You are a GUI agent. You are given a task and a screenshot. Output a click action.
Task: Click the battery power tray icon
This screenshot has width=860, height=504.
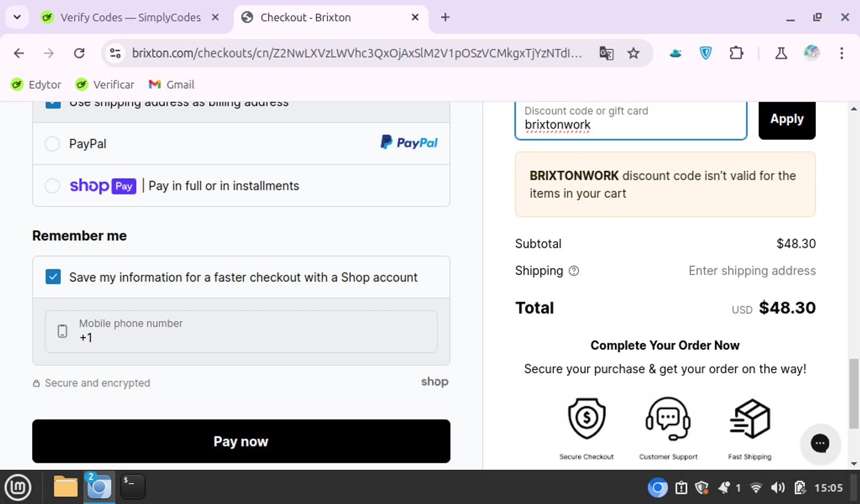pyautogui.click(x=800, y=488)
